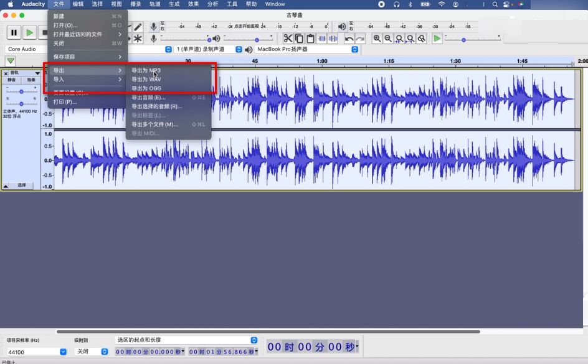Click the Wi-Fi icon in menu bar
588x364 pixels.
(442, 4)
